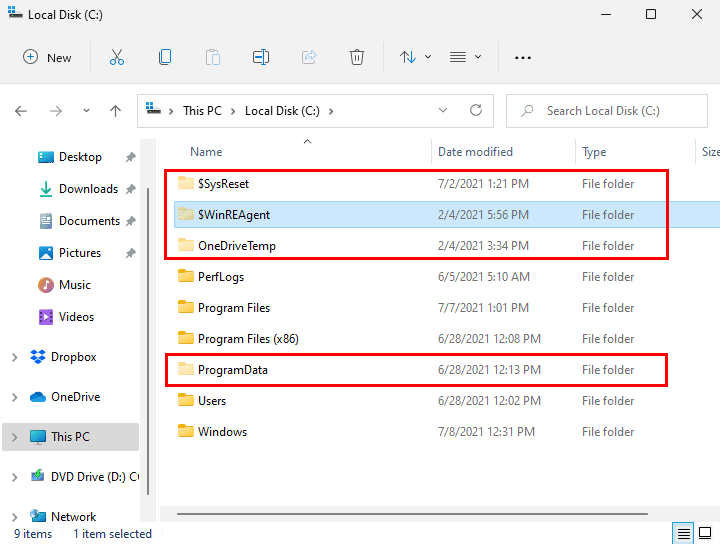The height and width of the screenshot is (544, 720).
Task: Click the Delete trash icon
Action: 357,57
